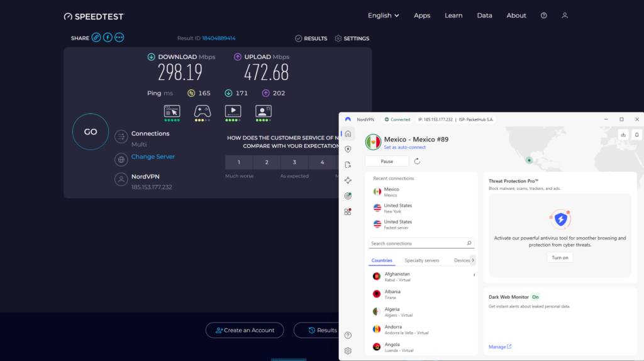Image resolution: width=644 pixels, height=361 pixels.
Task: Click Create an Account button
Action: coord(245,330)
